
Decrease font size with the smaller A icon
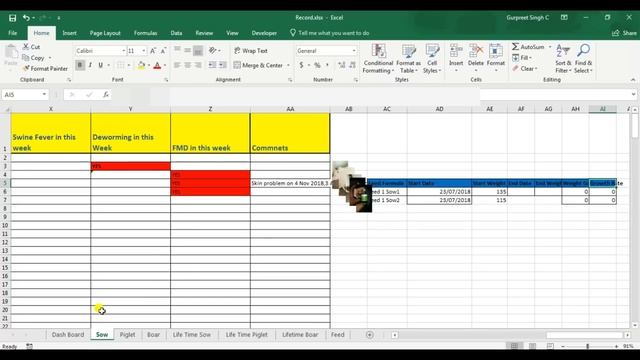click(x=163, y=51)
